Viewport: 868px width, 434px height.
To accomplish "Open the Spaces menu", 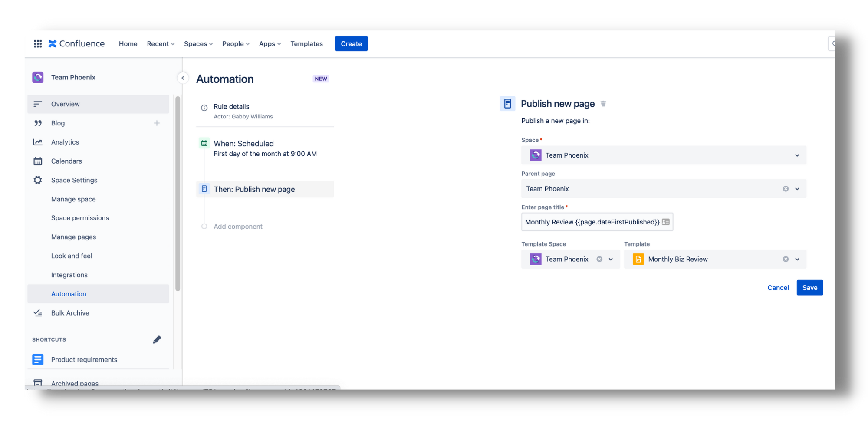I will (x=198, y=44).
